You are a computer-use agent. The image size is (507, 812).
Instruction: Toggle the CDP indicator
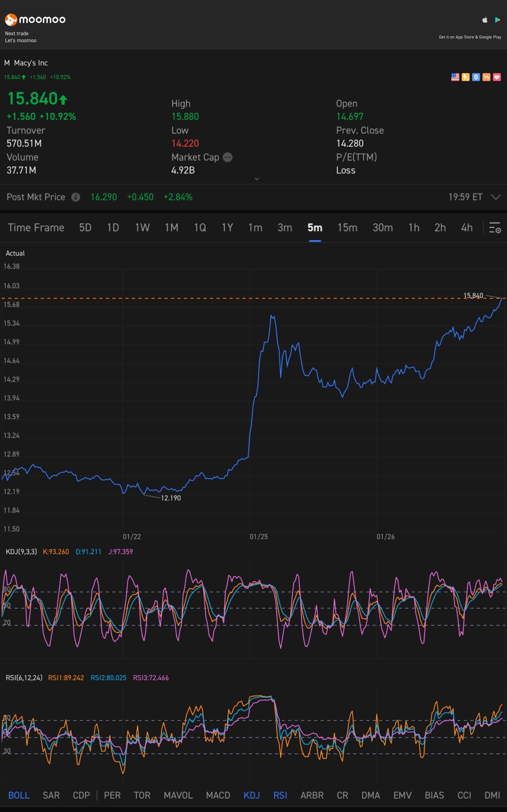pyautogui.click(x=81, y=795)
